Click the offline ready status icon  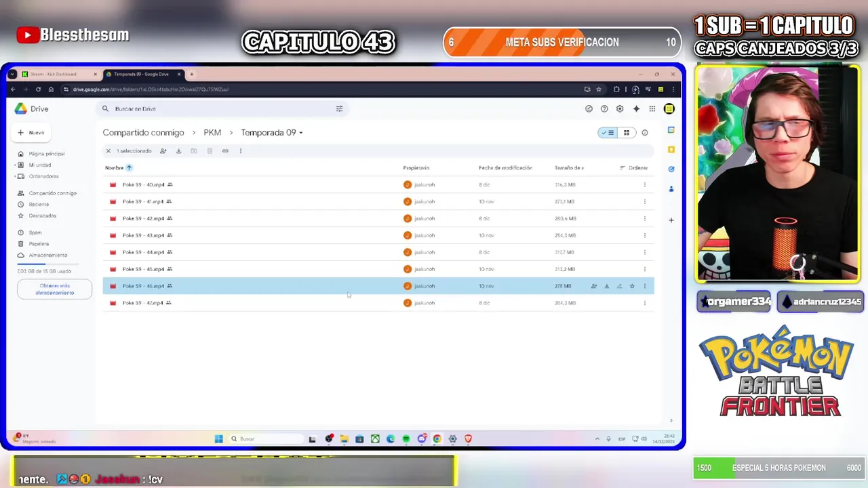[589, 108]
